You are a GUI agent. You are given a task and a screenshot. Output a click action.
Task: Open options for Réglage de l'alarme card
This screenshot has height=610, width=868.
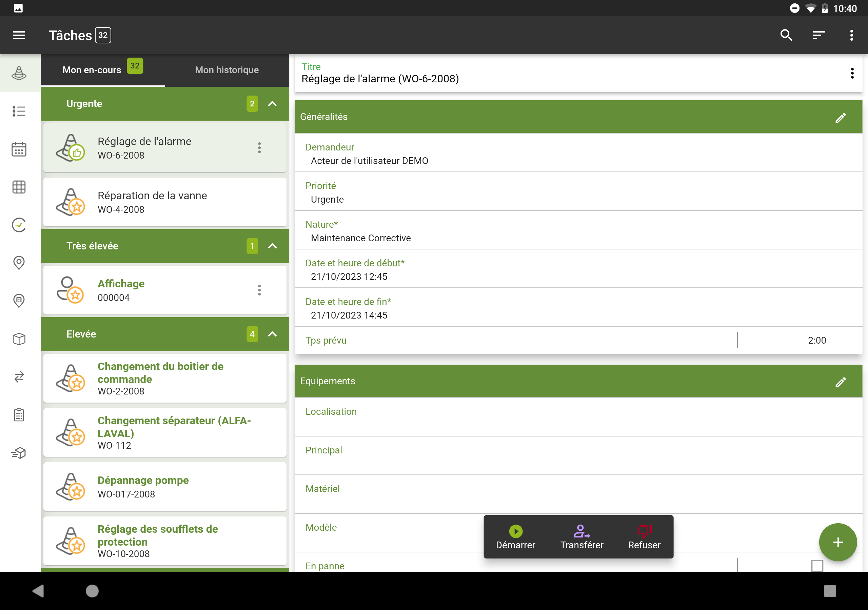click(259, 148)
